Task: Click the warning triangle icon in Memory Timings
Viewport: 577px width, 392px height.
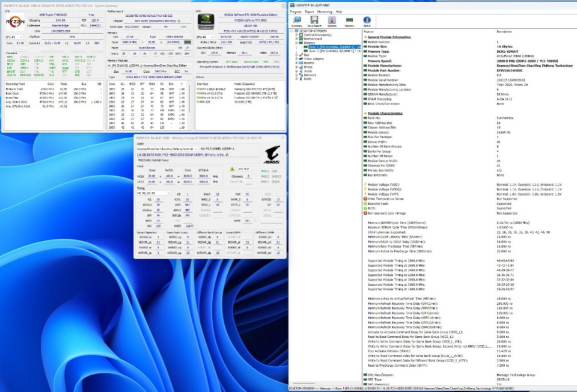Action: 232,169
